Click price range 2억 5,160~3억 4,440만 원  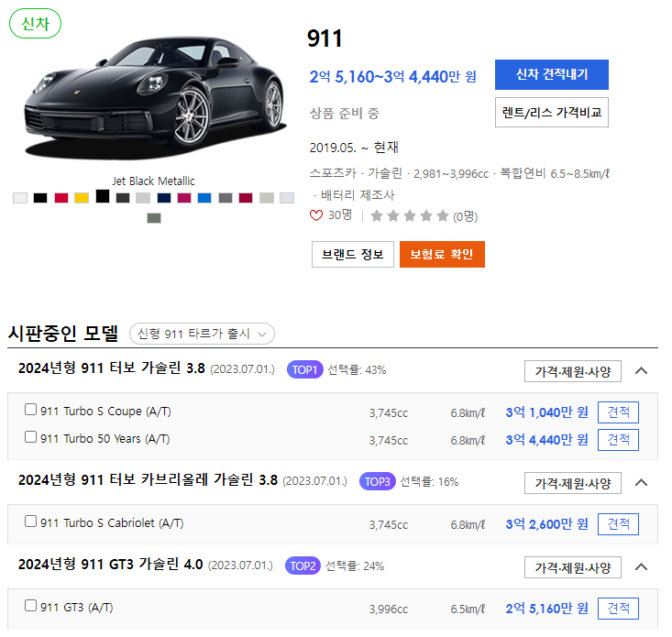(x=393, y=77)
